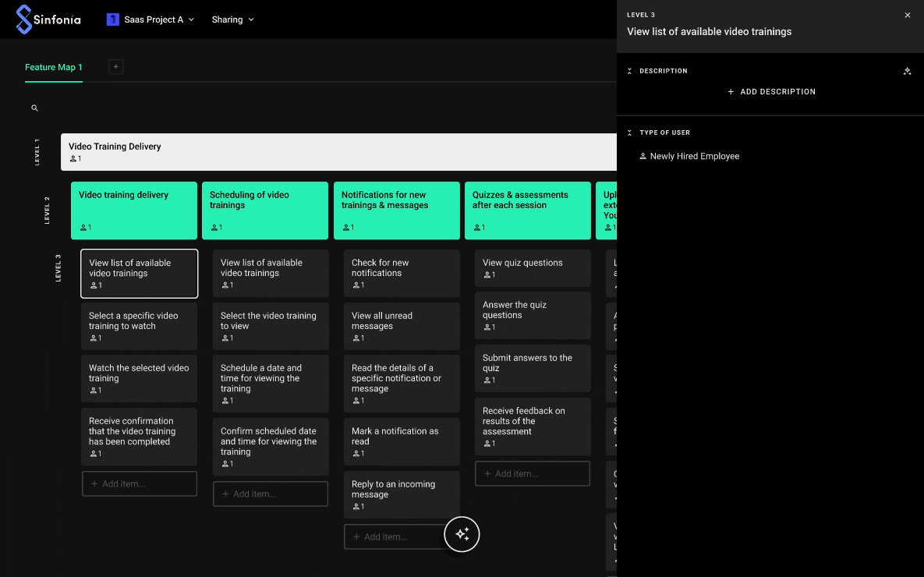The height and width of the screenshot is (577, 924).
Task: Click user icon on Video Training Delivery bar
Action: (x=74, y=159)
